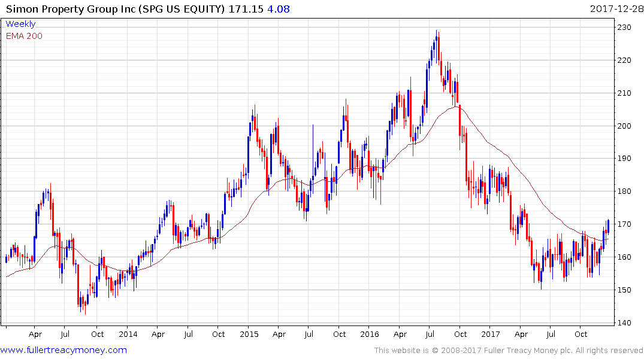The image size is (644, 359).
Task: Open the www.fullertreacymoney.com link
Action: tap(64, 350)
